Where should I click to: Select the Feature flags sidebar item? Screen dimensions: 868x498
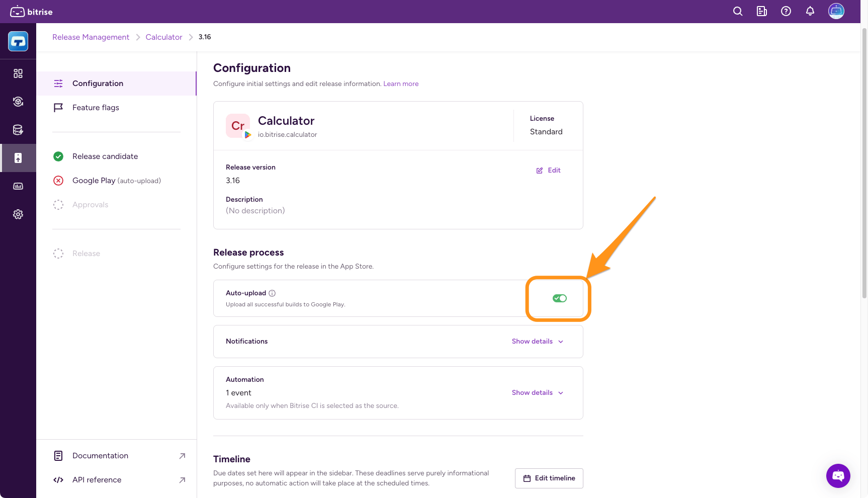[96, 108]
